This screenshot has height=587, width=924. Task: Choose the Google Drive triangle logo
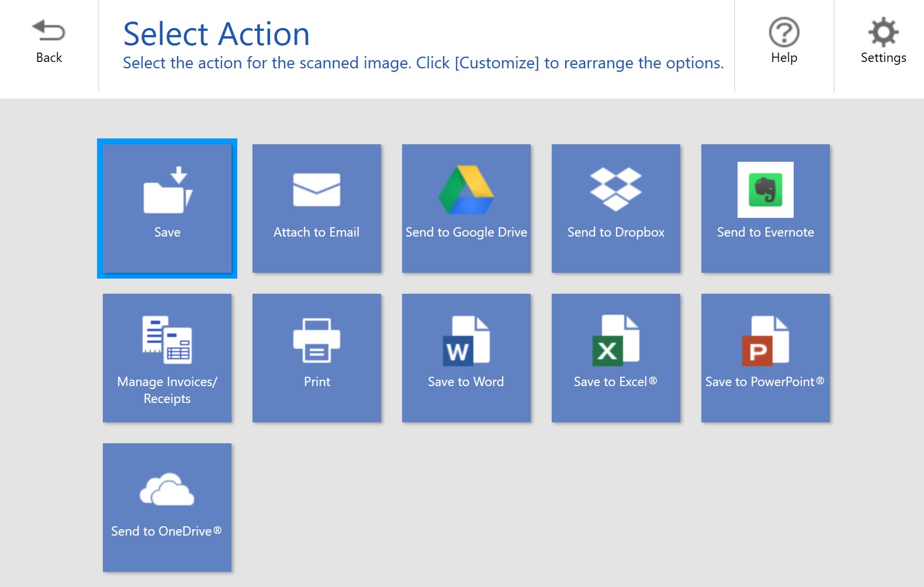[x=466, y=190]
